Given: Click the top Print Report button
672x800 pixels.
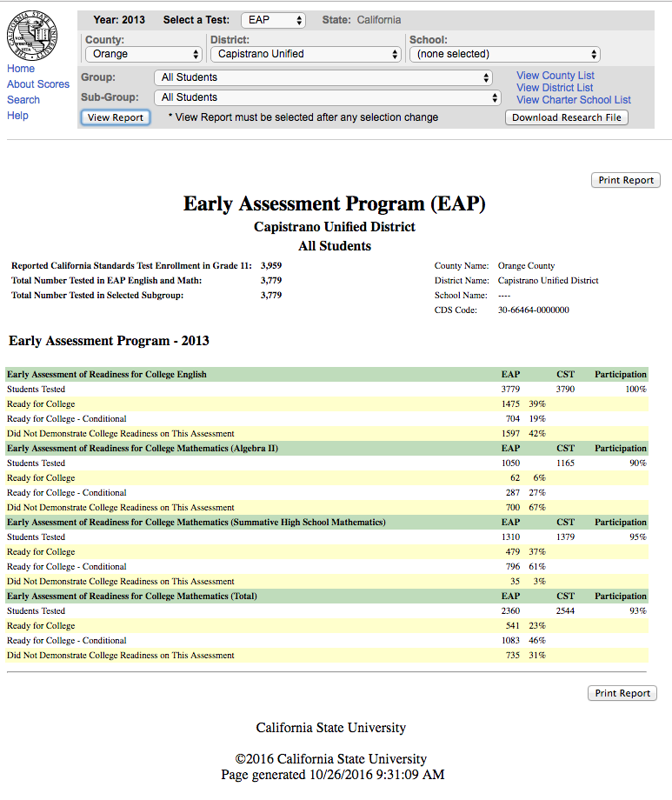Looking at the screenshot, I should [626, 180].
